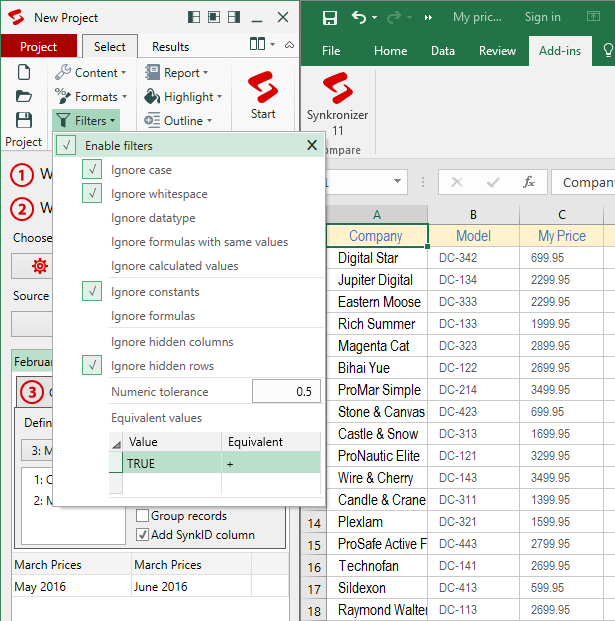
Task: Edit the Numeric tolerance value field
Action: click(x=286, y=391)
